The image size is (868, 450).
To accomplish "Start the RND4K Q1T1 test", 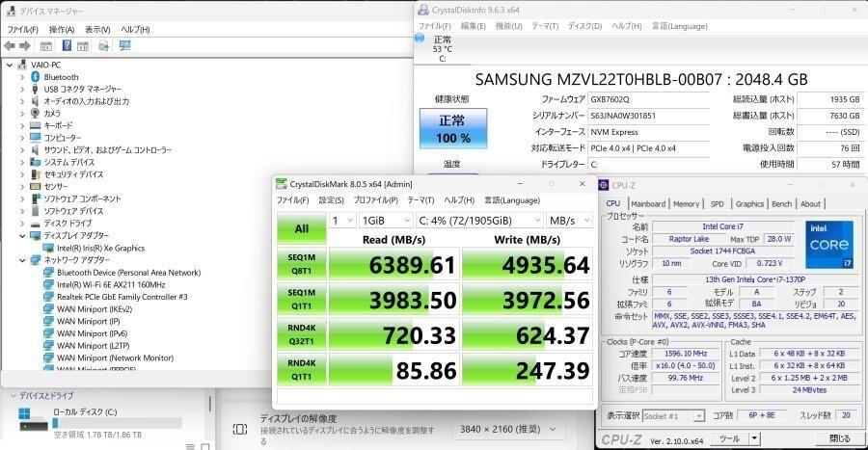I will pos(302,370).
